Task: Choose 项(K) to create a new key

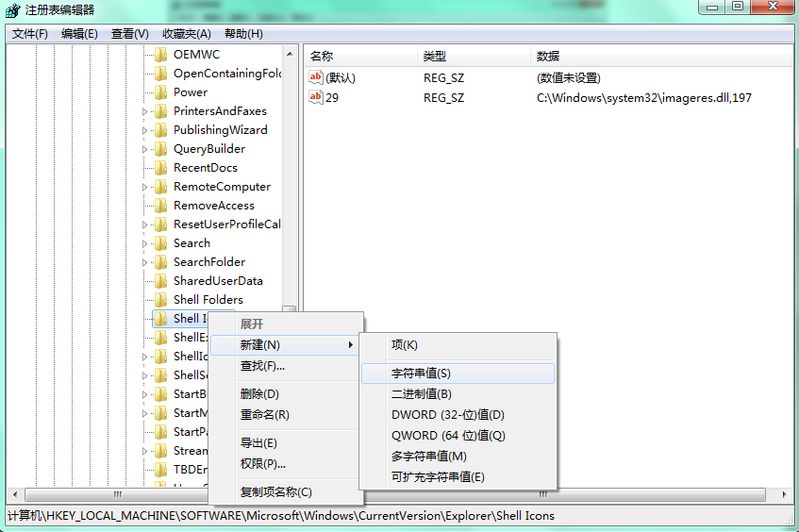Action: pyautogui.click(x=458, y=345)
